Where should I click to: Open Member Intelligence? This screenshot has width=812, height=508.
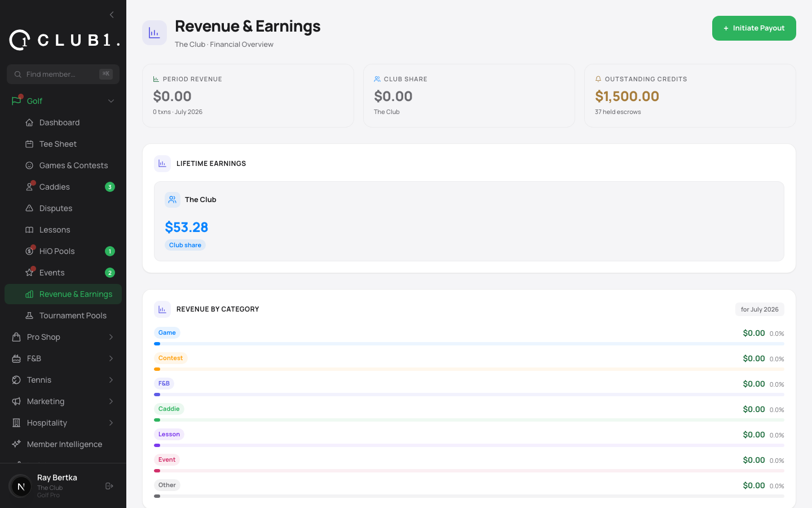coord(63,444)
